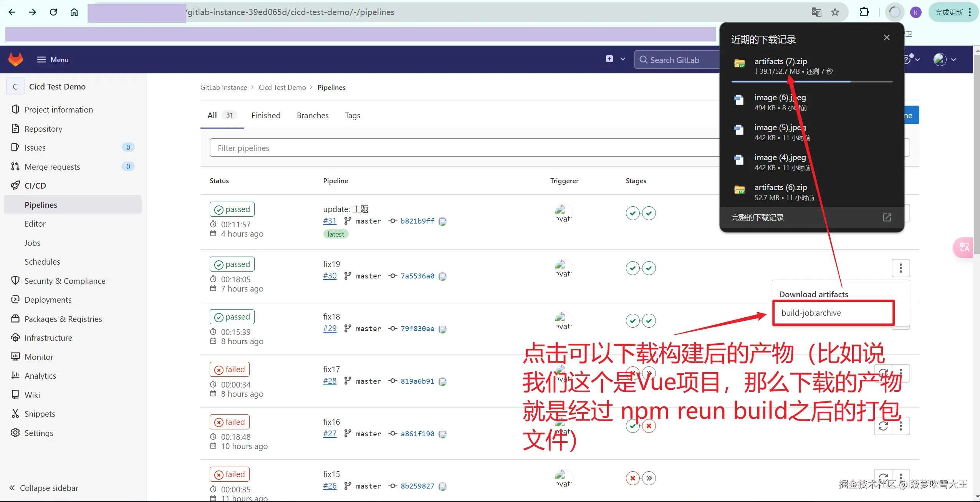Open browser extensions puzzle icon
The width and height of the screenshot is (980, 502).
pyautogui.click(x=864, y=12)
